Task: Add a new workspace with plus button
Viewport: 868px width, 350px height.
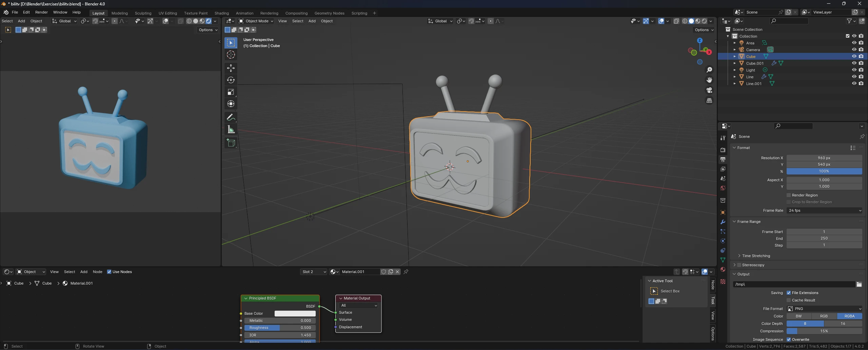Action: tap(374, 13)
